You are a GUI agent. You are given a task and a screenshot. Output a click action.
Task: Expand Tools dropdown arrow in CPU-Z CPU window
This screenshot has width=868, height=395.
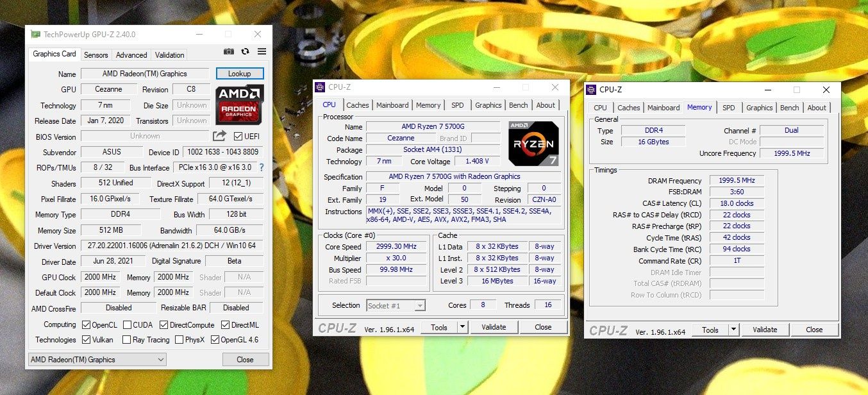click(462, 327)
